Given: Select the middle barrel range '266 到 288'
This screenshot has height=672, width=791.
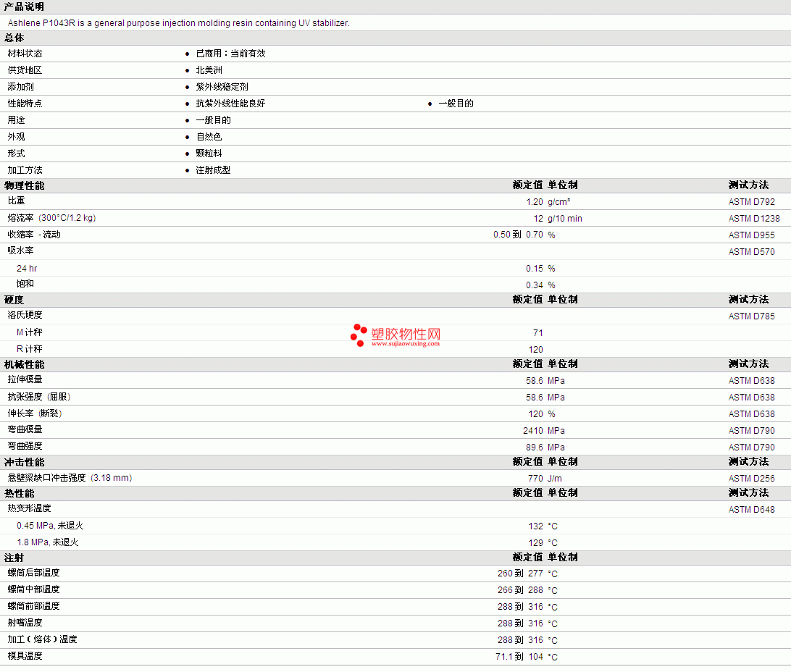Looking at the screenshot, I should point(520,590).
